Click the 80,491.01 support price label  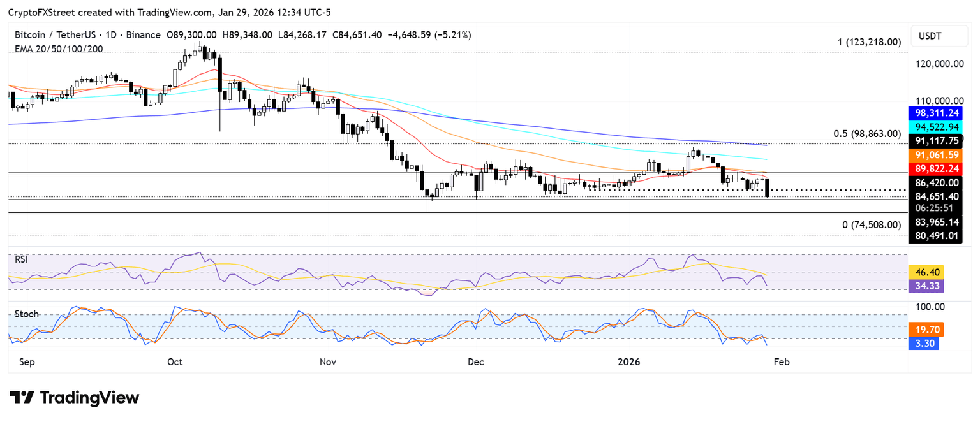(936, 236)
